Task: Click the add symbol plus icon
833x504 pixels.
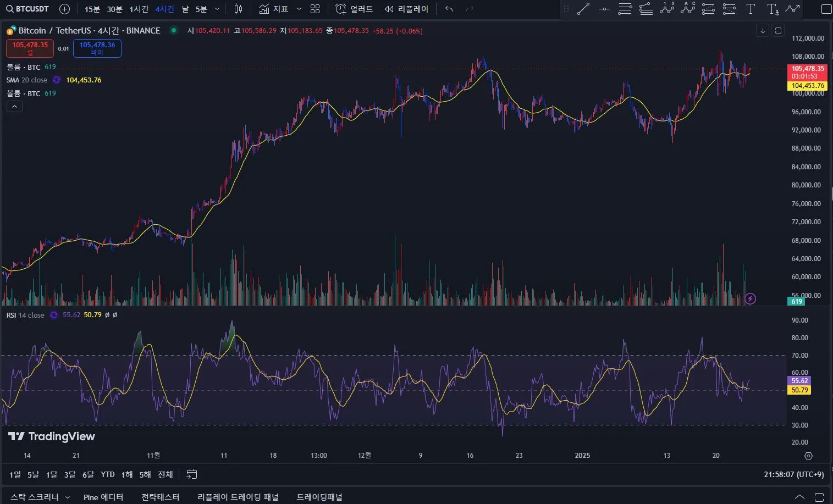Action: [x=64, y=9]
